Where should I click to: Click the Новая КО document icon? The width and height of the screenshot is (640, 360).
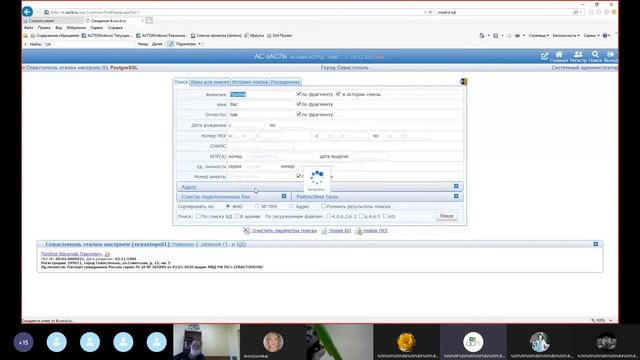tap(324, 231)
